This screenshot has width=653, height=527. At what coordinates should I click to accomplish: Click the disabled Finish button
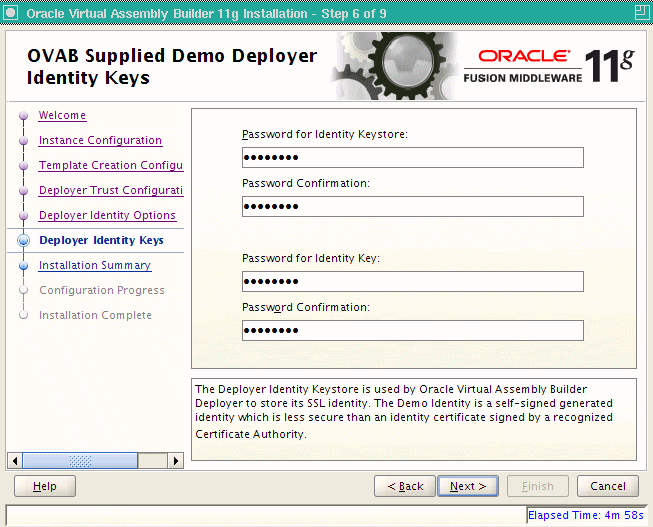click(538, 486)
